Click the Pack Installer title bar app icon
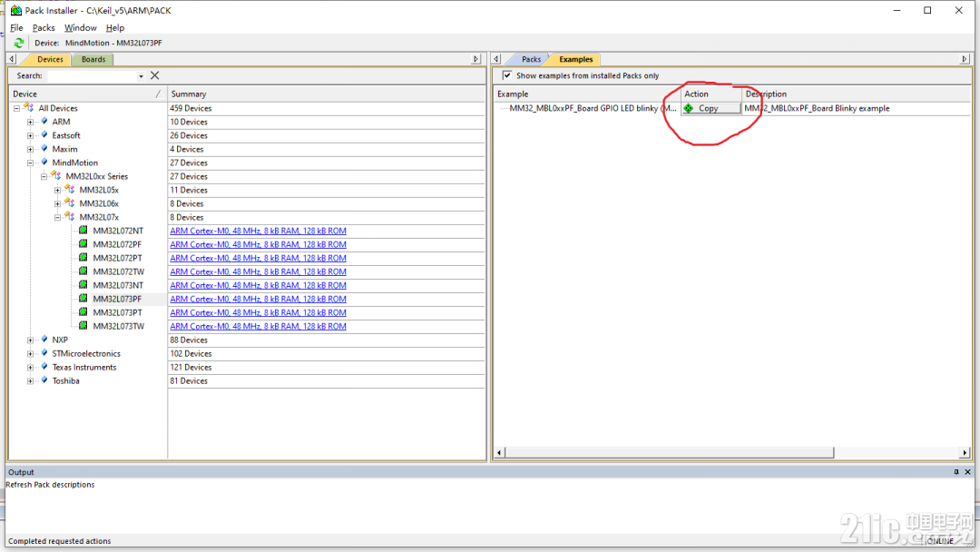Image resolution: width=980 pixels, height=552 pixels. click(x=15, y=11)
